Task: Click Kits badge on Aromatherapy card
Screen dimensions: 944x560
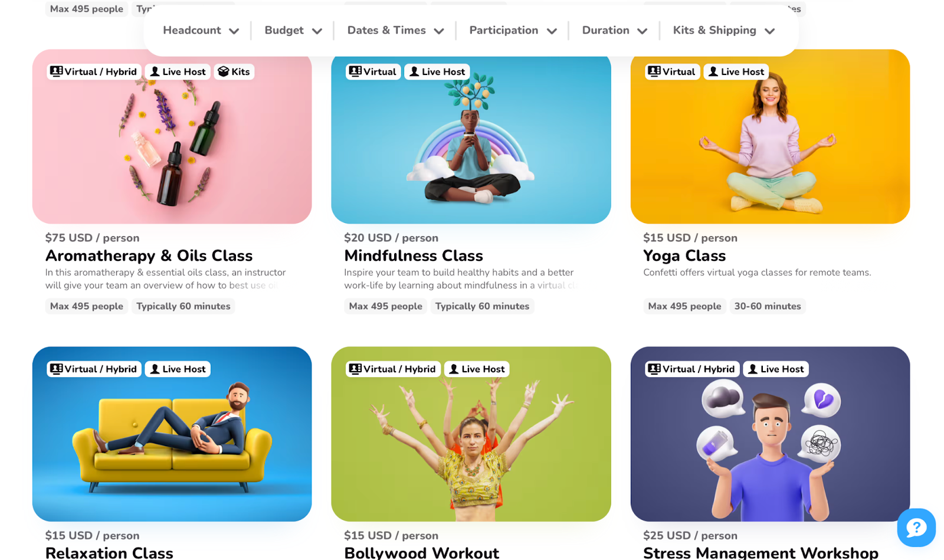Action: (234, 71)
